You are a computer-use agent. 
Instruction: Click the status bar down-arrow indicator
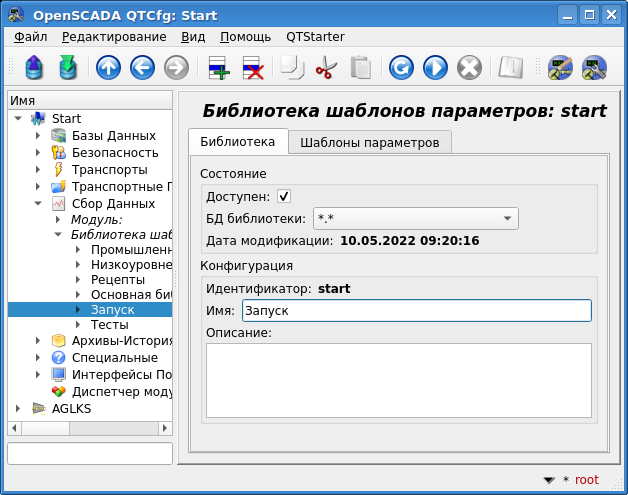point(549,480)
